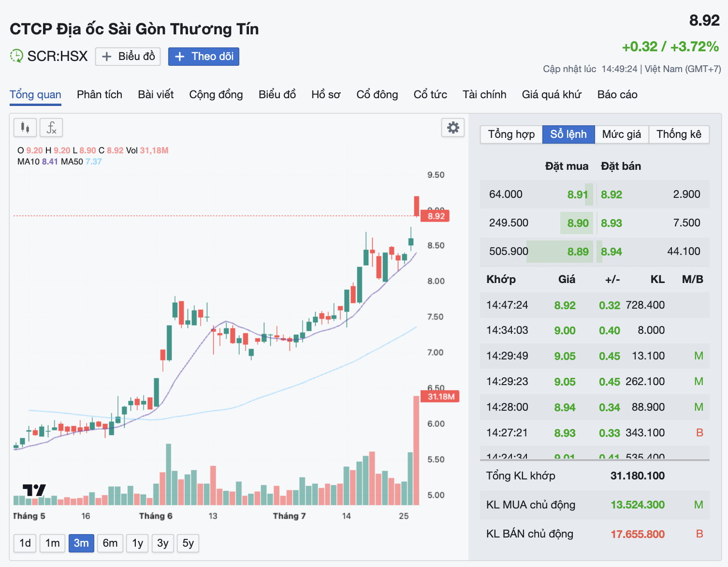
Task: Open the Hồ sơ tab
Action: tap(326, 94)
